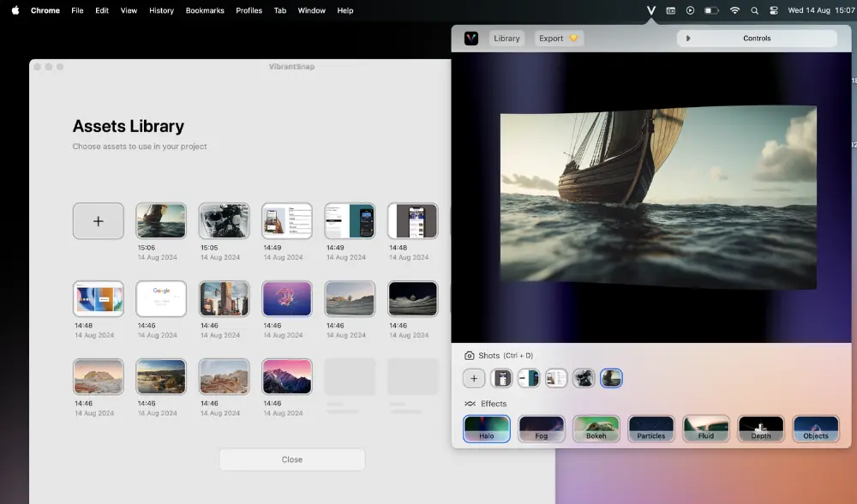Pick the Depth effect
857x504 pixels.
pyautogui.click(x=761, y=429)
